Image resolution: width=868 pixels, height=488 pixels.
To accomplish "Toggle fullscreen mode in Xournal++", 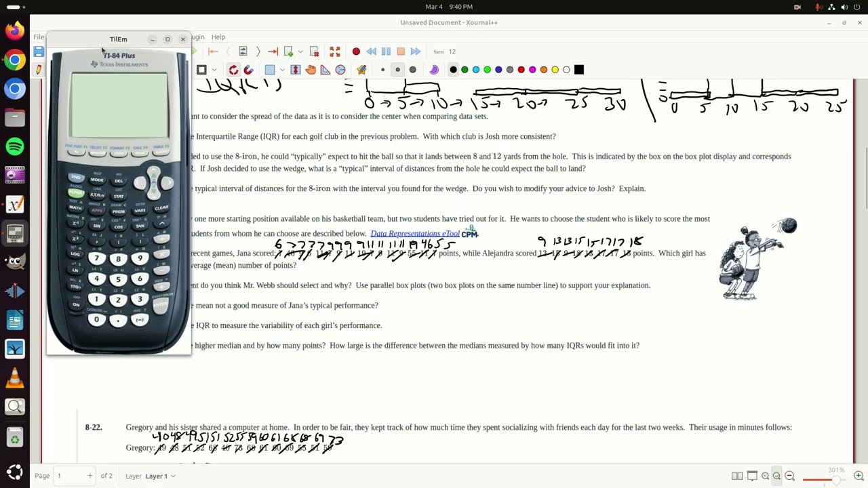I will coord(335,52).
